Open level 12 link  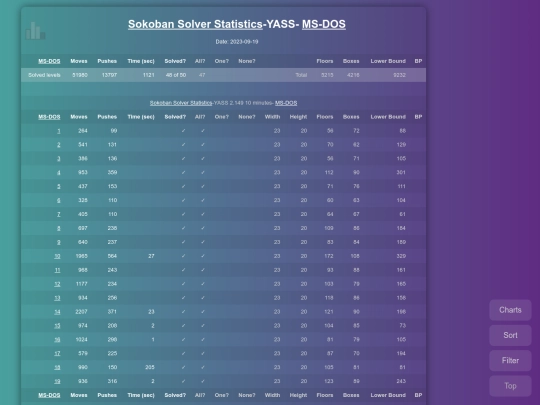point(57,284)
